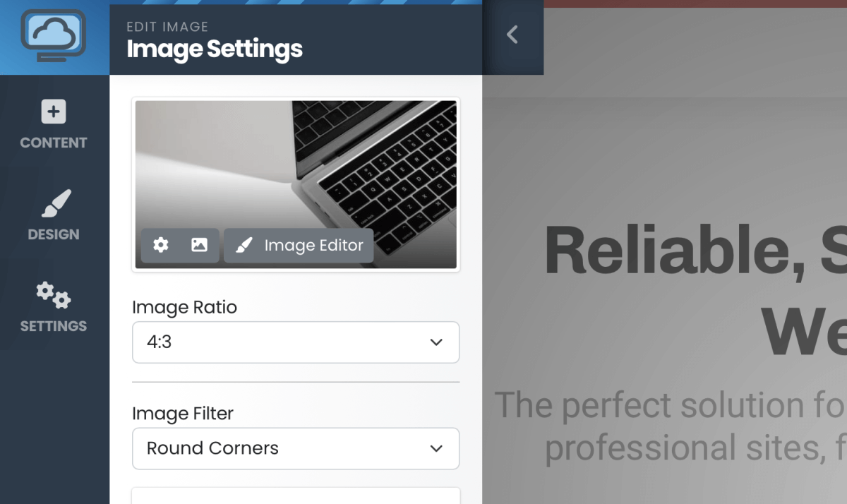Select the CONTENT label in the sidebar
The width and height of the screenshot is (847, 504).
[x=54, y=143]
